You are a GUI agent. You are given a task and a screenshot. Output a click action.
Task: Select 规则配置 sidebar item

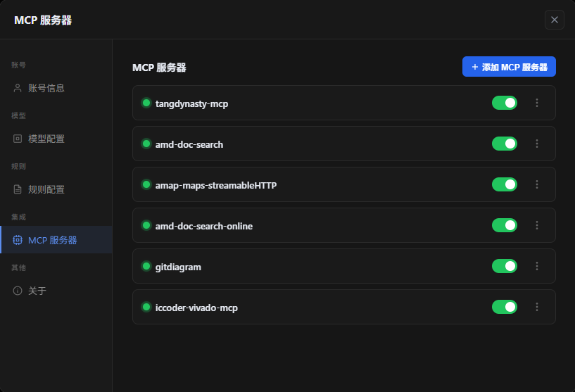[x=56, y=189]
